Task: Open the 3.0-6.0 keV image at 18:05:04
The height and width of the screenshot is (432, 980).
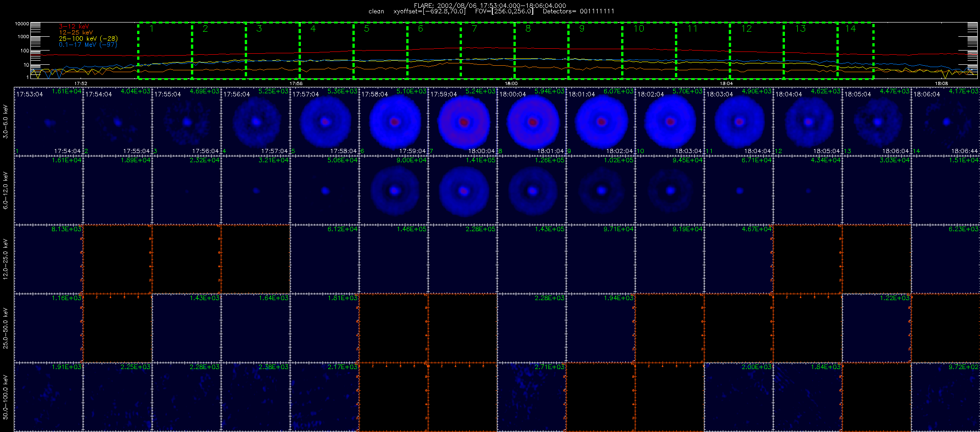Action: 876,121
